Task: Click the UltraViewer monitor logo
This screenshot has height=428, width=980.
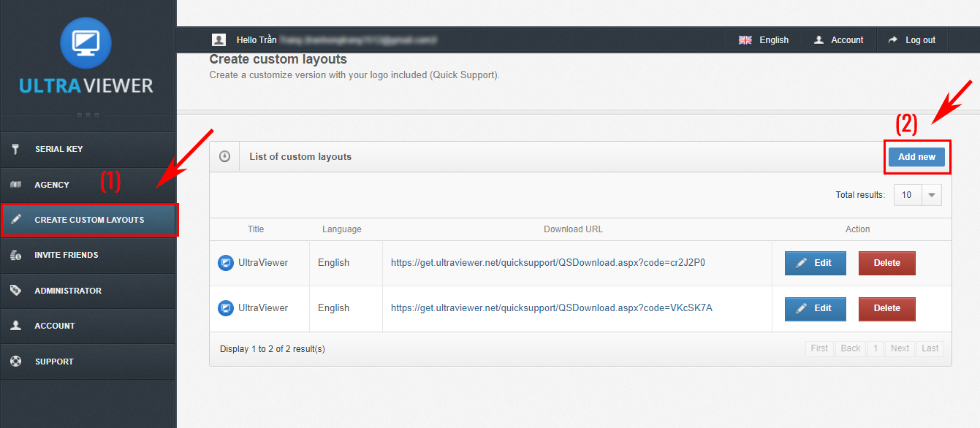Action: (x=86, y=43)
